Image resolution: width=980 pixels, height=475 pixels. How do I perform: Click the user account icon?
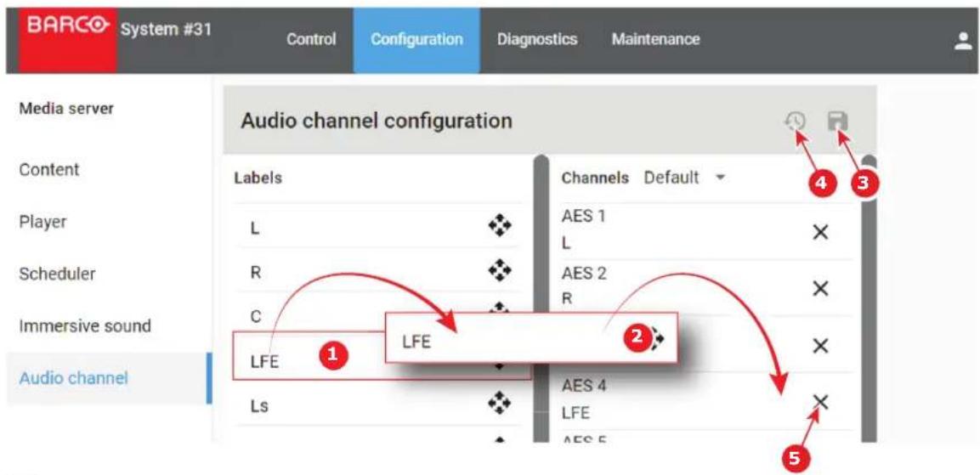click(x=963, y=42)
